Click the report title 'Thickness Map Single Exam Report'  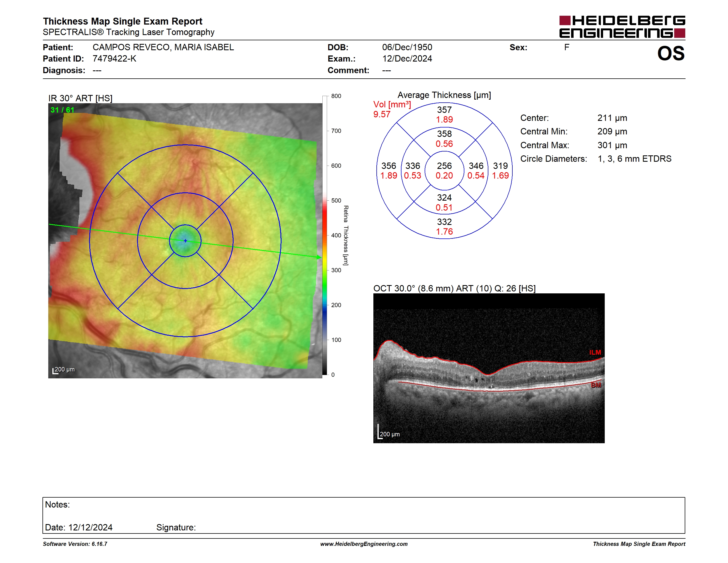click(122, 21)
